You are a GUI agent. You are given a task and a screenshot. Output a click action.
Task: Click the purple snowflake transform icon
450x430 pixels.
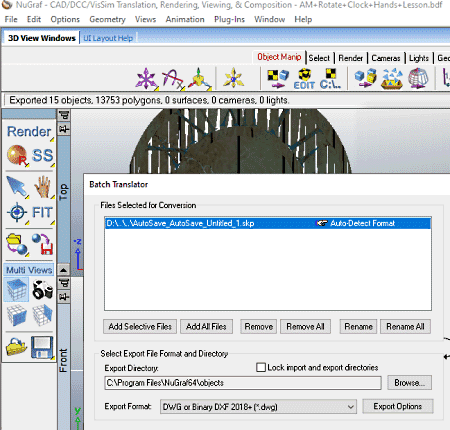146,79
